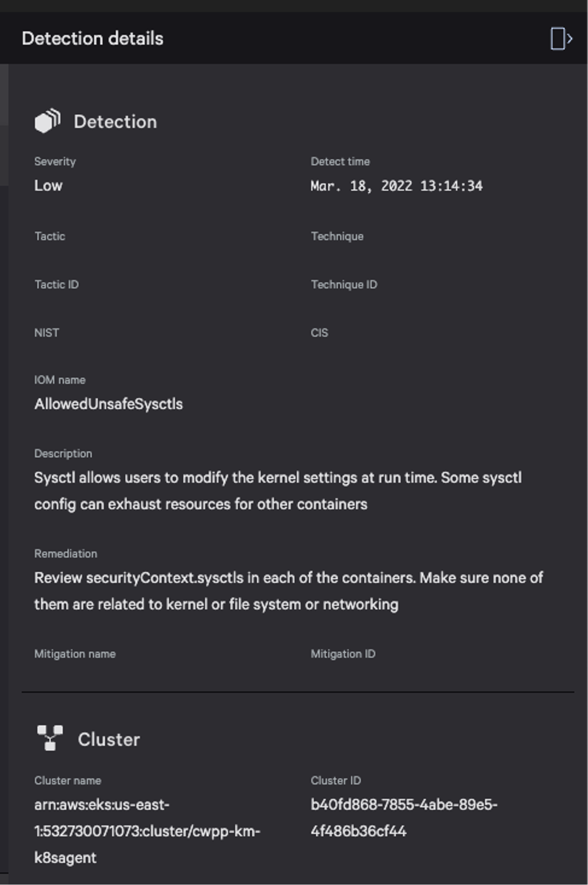Collapse the Detection details side panel
The width and height of the screenshot is (588, 885).
pyautogui.click(x=561, y=38)
